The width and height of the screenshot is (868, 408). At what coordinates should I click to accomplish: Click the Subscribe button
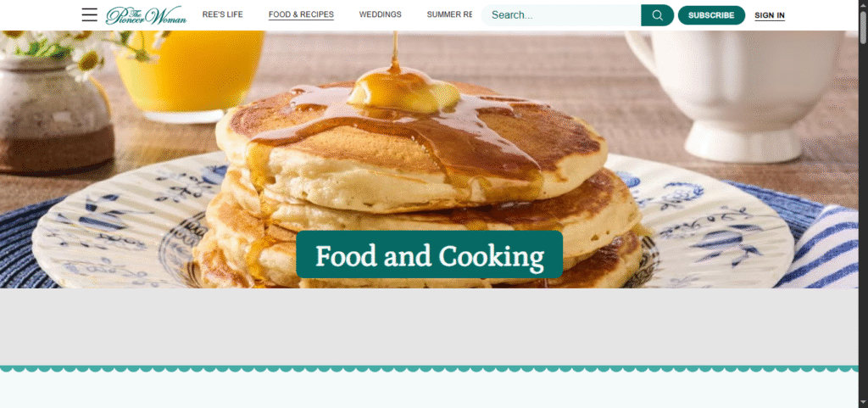click(x=711, y=15)
